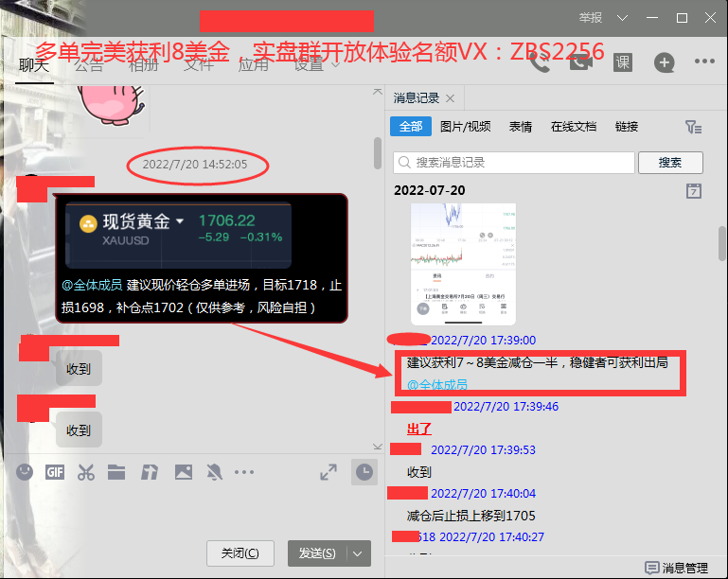Open the calendar date picker icon

694,191
